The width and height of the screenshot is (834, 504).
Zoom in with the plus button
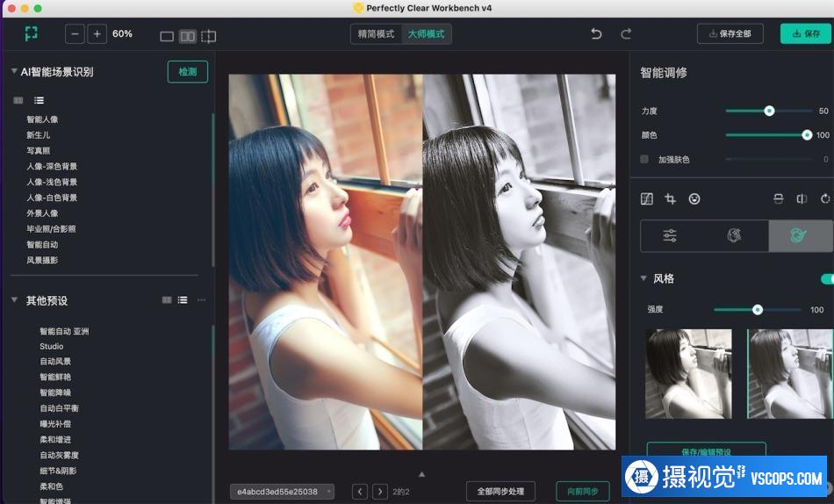point(97,34)
